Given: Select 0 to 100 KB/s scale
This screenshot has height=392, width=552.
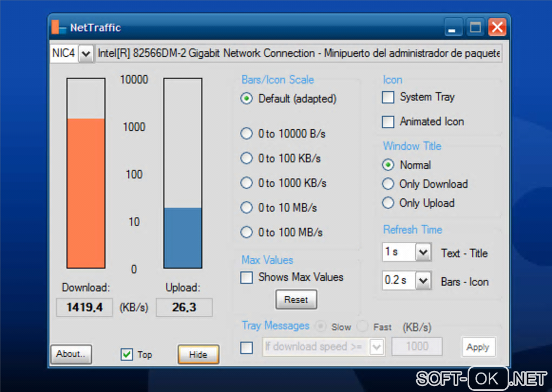Looking at the screenshot, I should [x=246, y=158].
